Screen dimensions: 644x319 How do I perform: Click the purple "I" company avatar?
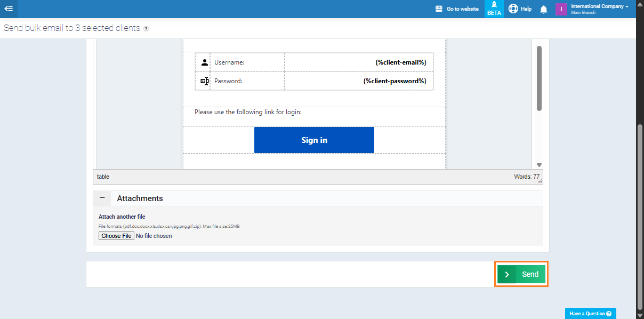coord(561,9)
